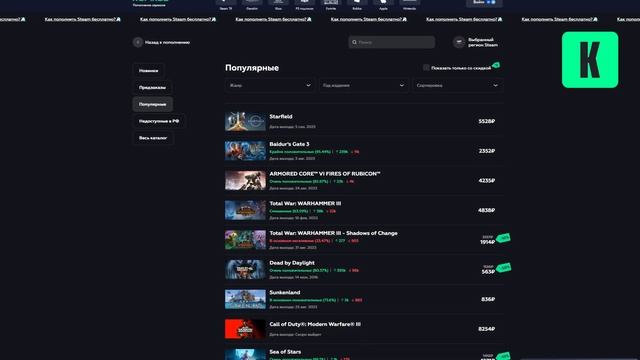The image size is (640, 360).
Task: Open the Sunkenland thumbnail
Action: pyautogui.click(x=245, y=299)
